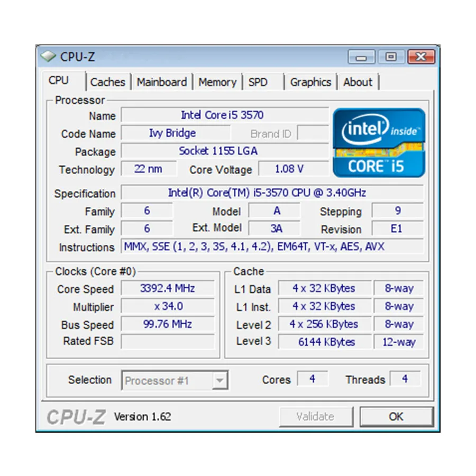Viewport: 476px width, 476px height.
Task: Click the Specification i5-3570 CPU @ 3.40GHz field
Action: [x=272, y=193]
